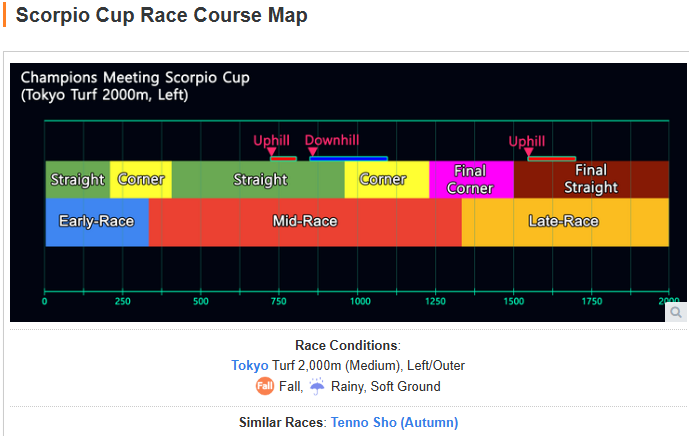
Task: Click the Downhill marker label
Action: tap(332, 140)
